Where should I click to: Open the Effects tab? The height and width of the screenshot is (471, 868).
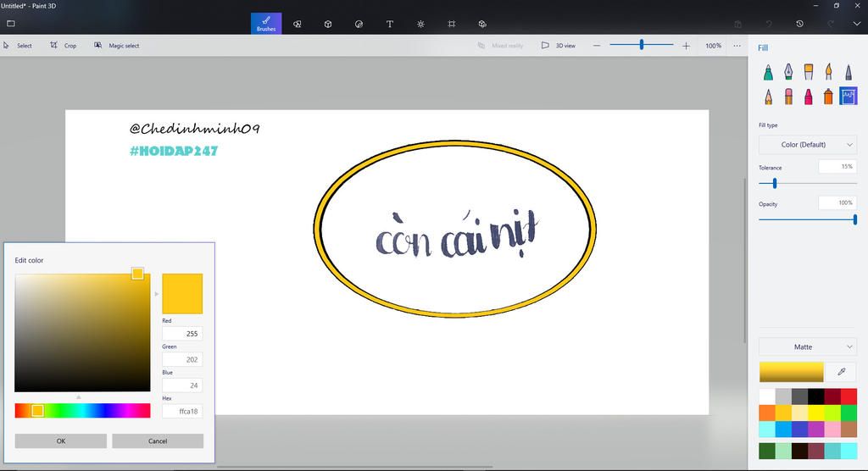click(420, 24)
